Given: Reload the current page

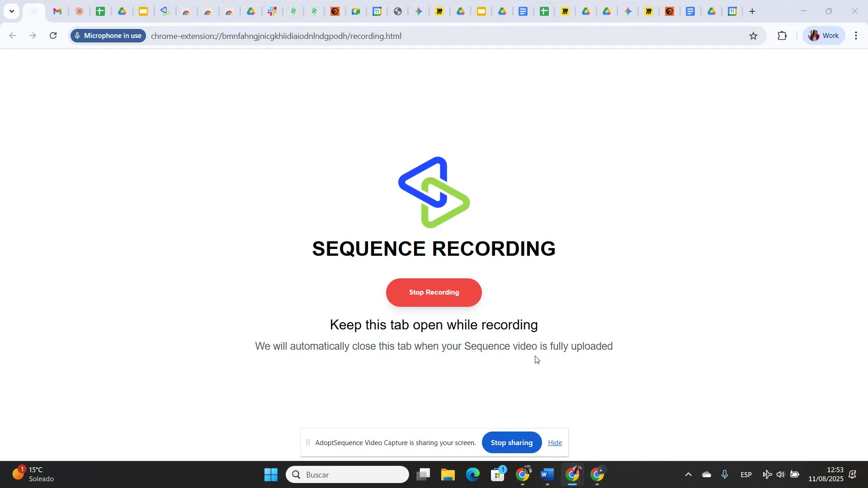Looking at the screenshot, I should point(53,36).
